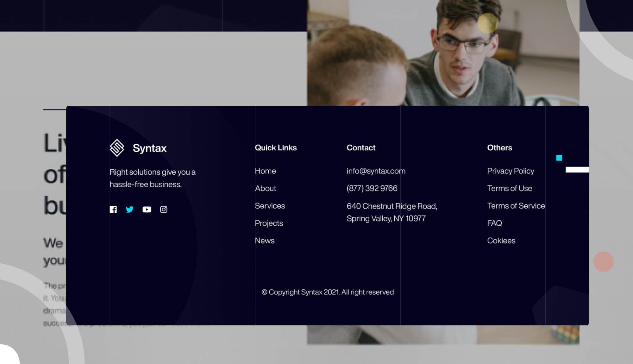Viewport: 633px width, 364px height.
Task: Open the Facebook social icon
Action: pos(113,210)
